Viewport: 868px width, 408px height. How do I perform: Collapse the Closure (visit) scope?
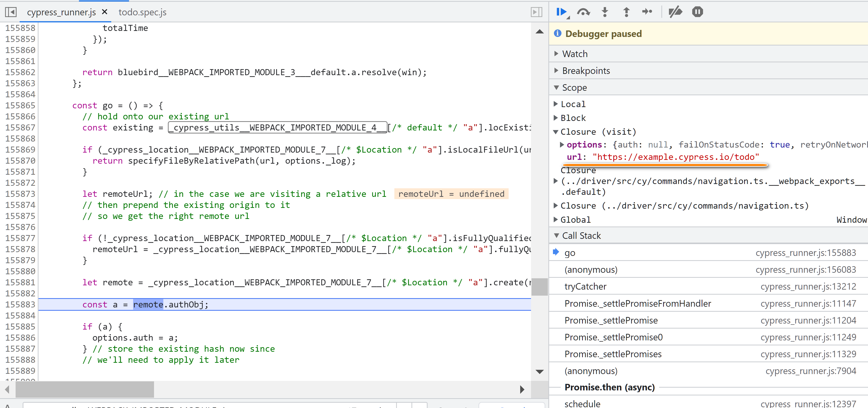click(556, 132)
